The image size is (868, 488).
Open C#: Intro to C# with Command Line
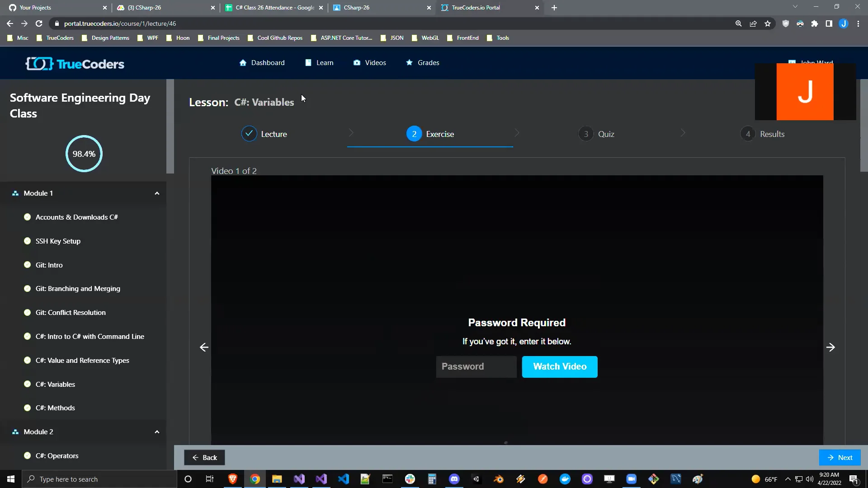(x=90, y=337)
